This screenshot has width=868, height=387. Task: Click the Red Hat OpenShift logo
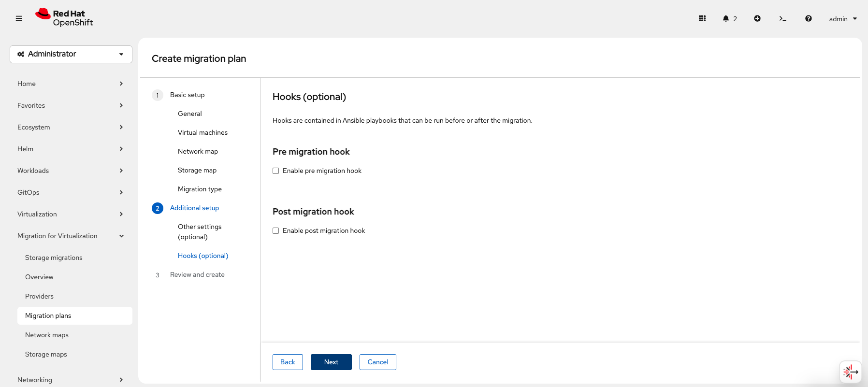(x=64, y=18)
